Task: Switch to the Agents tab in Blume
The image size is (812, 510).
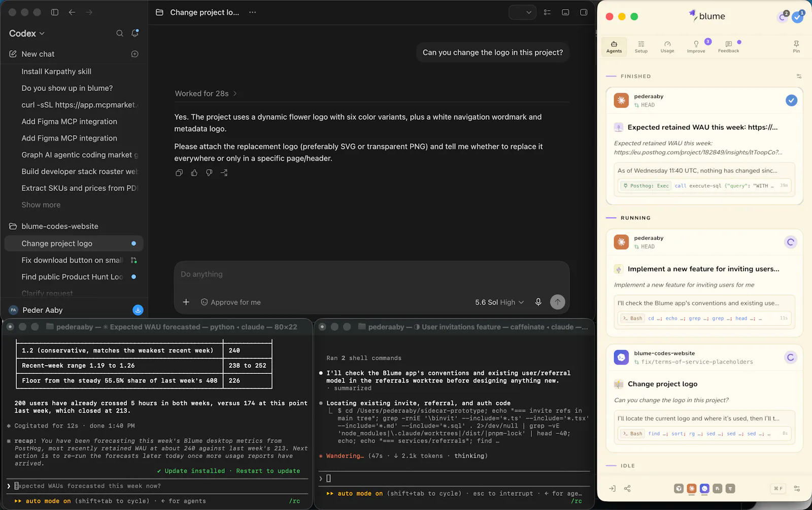Action: (x=614, y=46)
